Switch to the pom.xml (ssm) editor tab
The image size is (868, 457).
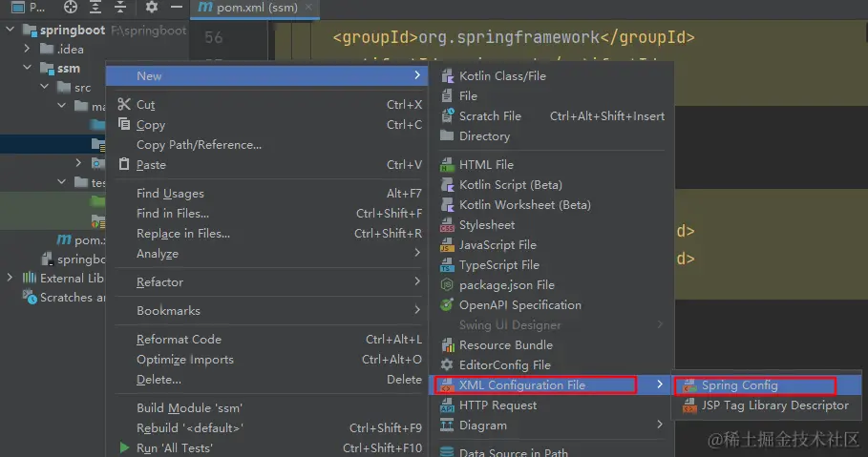(x=255, y=8)
